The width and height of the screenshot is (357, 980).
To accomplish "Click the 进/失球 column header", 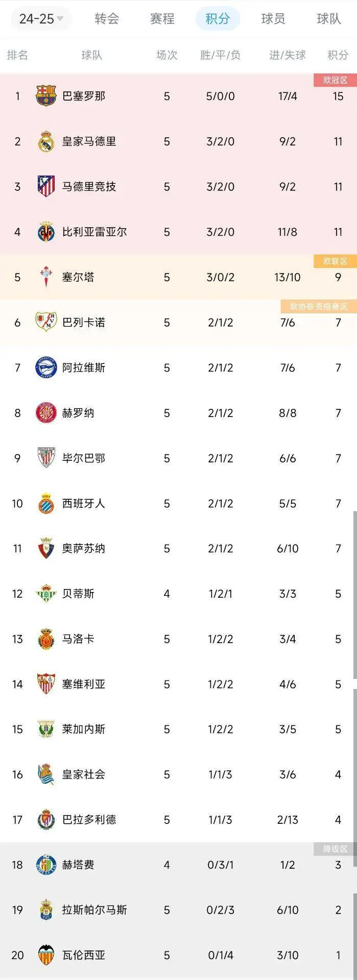I will click(288, 55).
